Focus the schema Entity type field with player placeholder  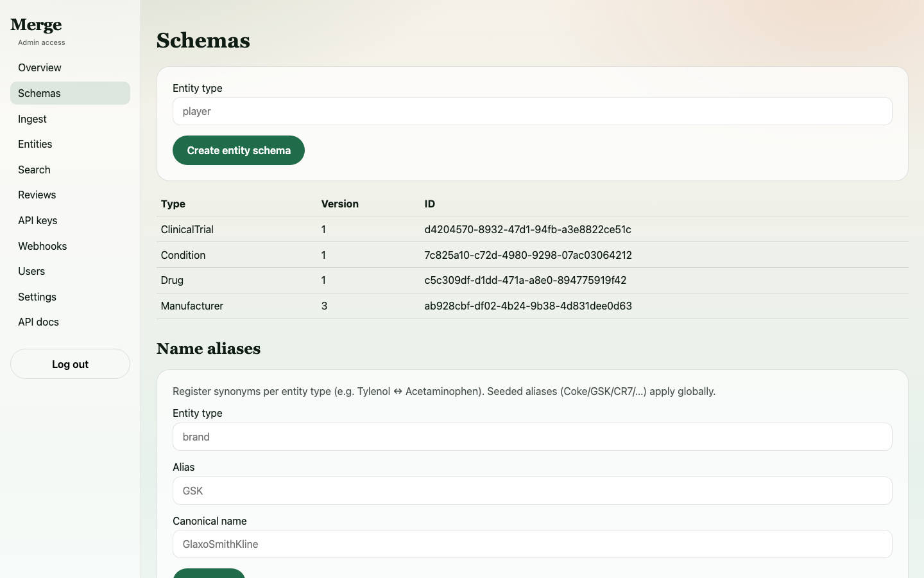point(532,111)
